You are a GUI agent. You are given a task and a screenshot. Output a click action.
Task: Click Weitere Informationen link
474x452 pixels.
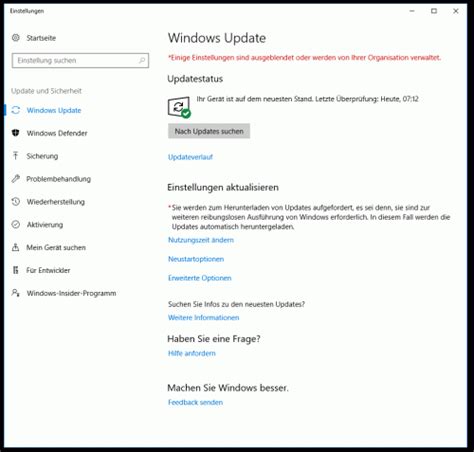coord(204,318)
